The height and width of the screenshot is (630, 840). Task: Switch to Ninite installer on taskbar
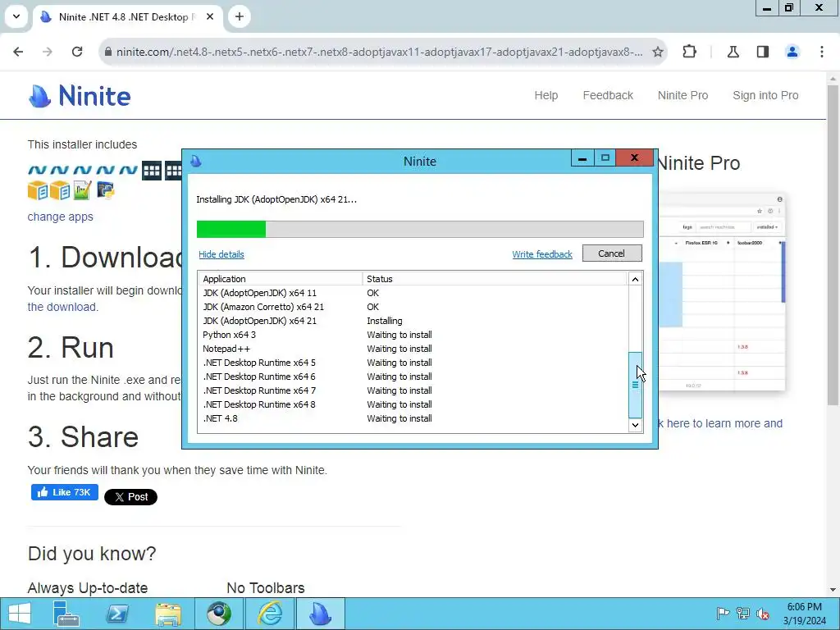point(321,614)
